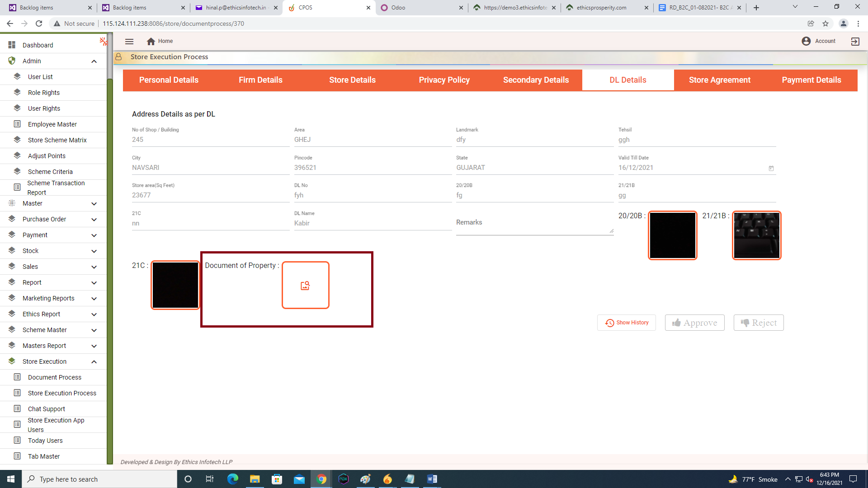The image size is (868, 488).
Task: Open calendar icon in Valid Till Date
Action: click(771, 168)
